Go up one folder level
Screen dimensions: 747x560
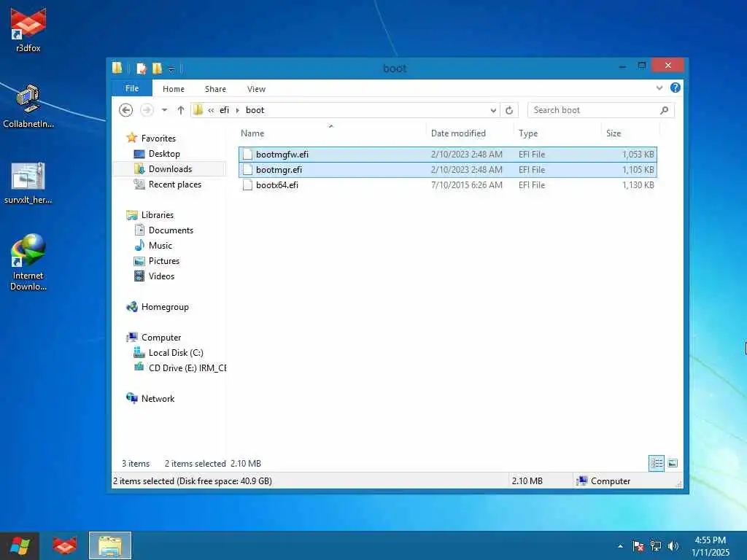pos(181,110)
